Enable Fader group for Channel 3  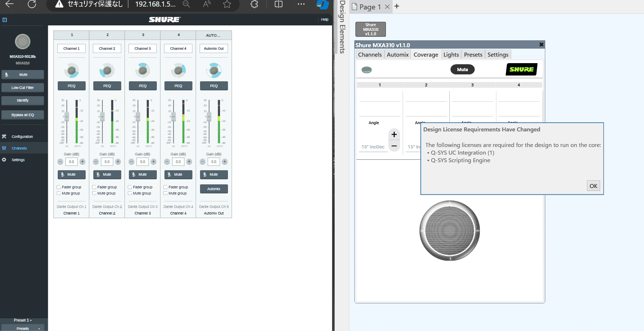[x=130, y=187]
